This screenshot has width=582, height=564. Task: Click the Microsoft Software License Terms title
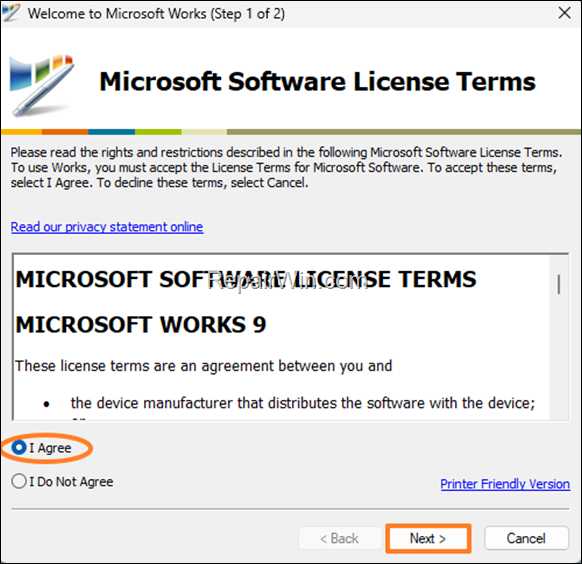pyautogui.click(x=318, y=82)
